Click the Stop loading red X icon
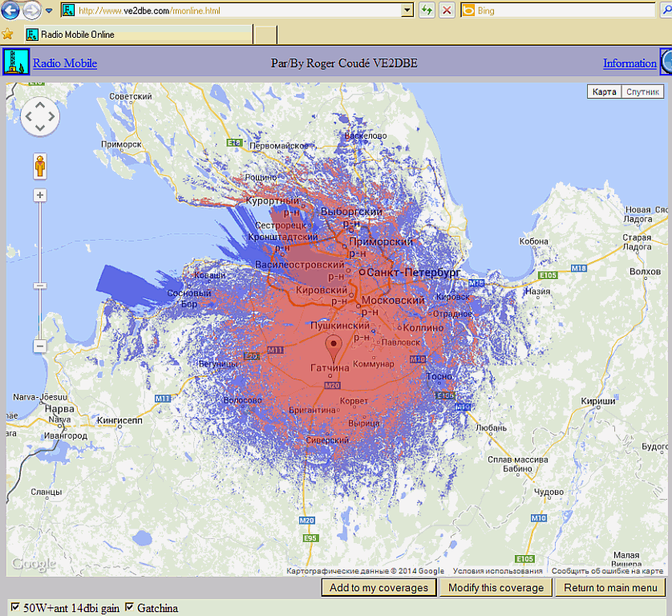The height and width of the screenshot is (616, 672). coord(447,10)
